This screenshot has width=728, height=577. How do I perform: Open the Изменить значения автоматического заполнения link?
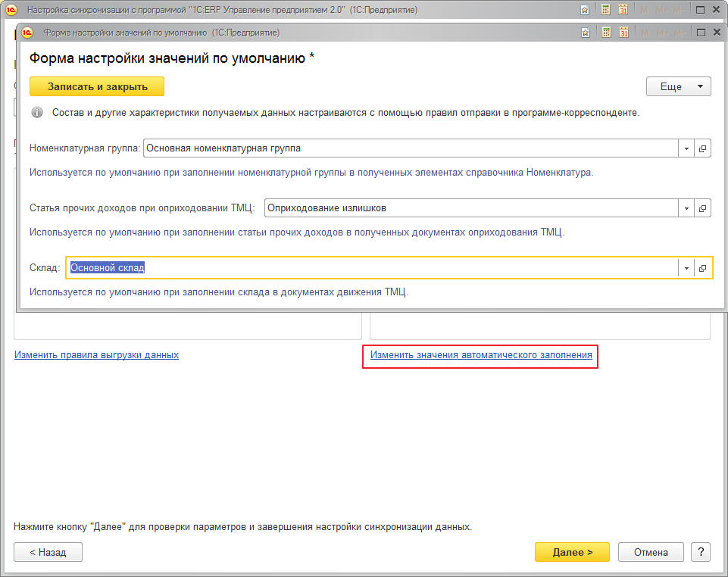point(481,354)
